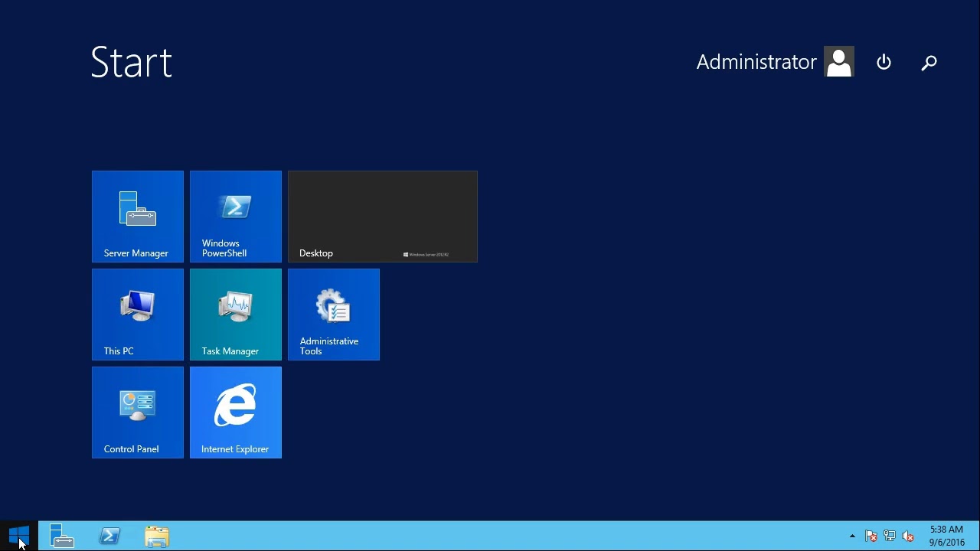Show hidden tray icons arrow
This screenshot has width=980, height=551.
pos(852,536)
